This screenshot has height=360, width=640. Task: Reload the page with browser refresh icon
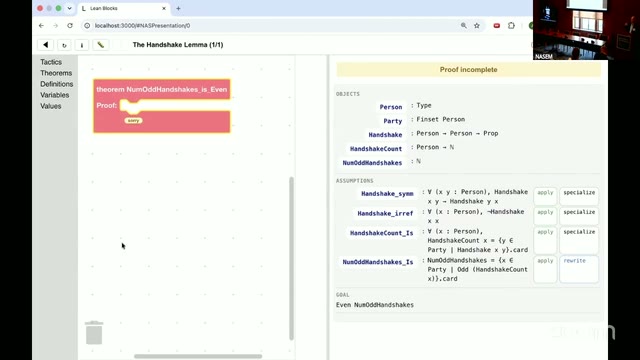pos(70,25)
